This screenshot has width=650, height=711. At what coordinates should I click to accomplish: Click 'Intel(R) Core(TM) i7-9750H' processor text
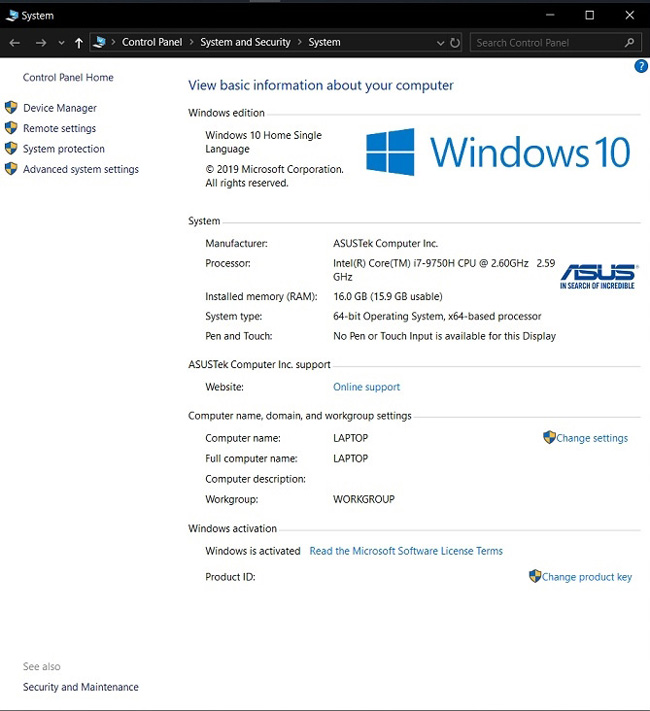point(394,263)
